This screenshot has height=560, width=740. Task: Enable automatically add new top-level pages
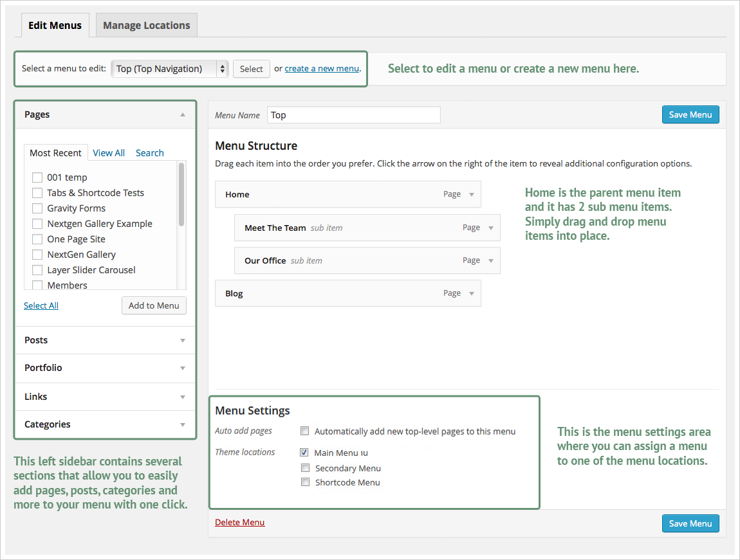(x=305, y=431)
